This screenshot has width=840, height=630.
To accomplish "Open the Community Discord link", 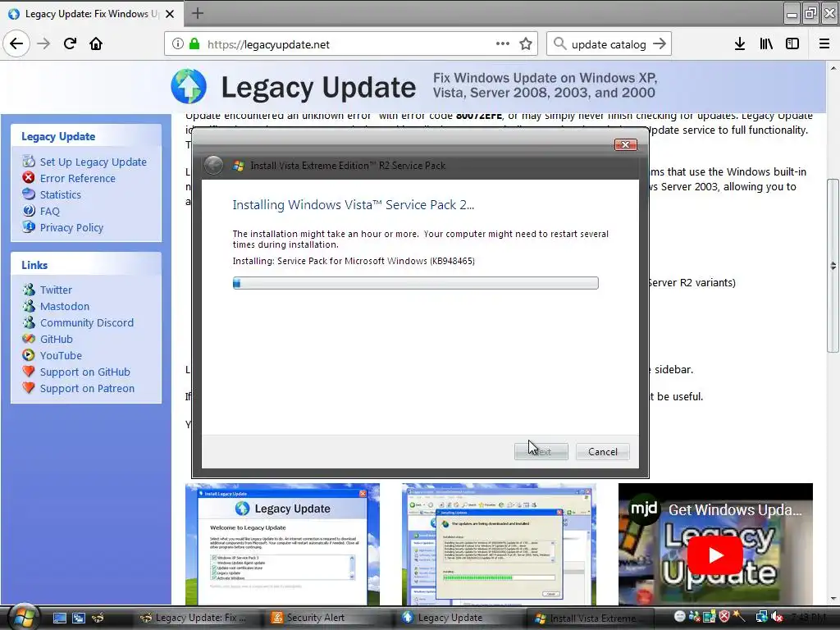I will click(x=87, y=322).
